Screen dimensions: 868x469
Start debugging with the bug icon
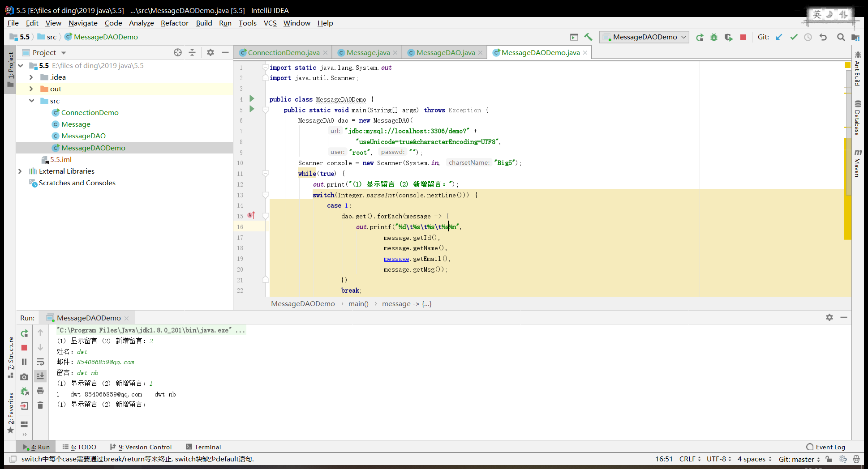714,37
